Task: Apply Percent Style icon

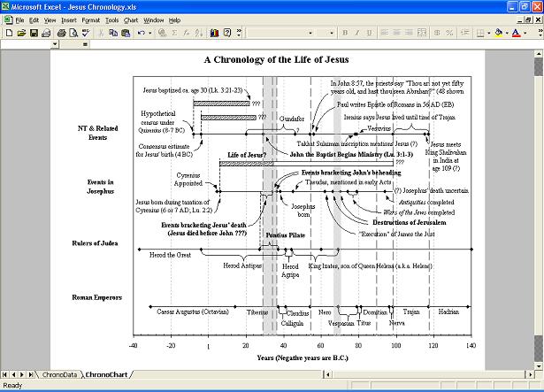Action: (449, 33)
